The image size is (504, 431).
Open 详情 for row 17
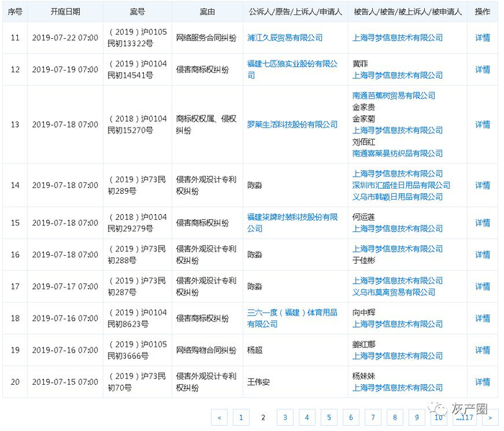tap(482, 287)
